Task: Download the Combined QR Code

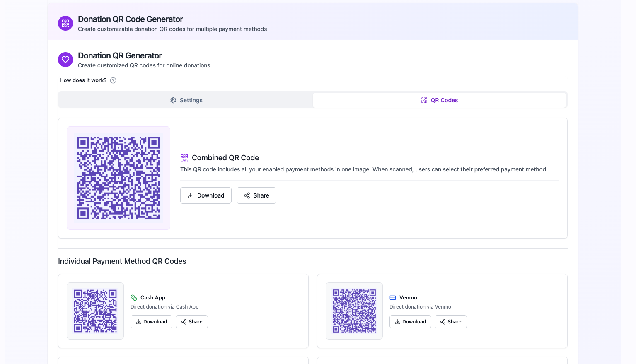Action: (x=206, y=195)
